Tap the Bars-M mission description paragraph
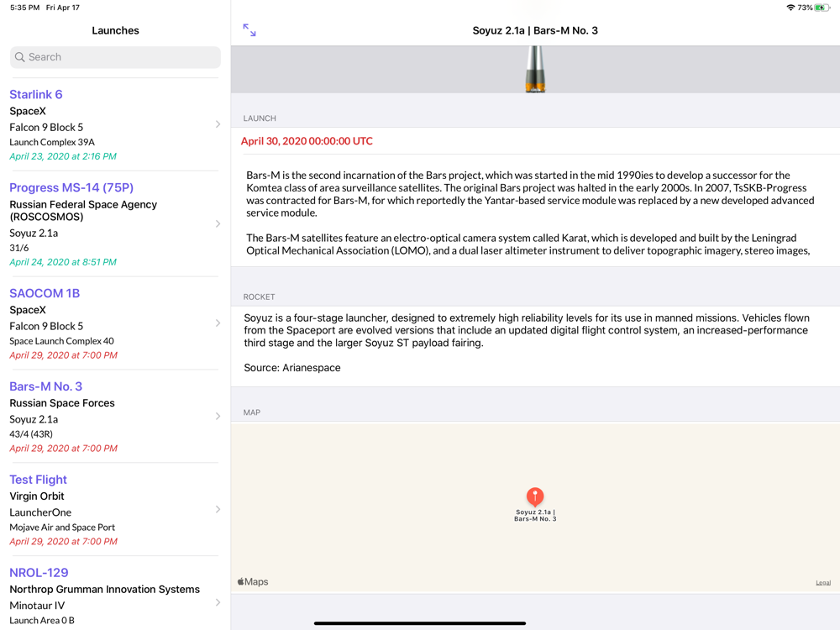The height and width of the screenshot is (630, 840). coord(530,213)
